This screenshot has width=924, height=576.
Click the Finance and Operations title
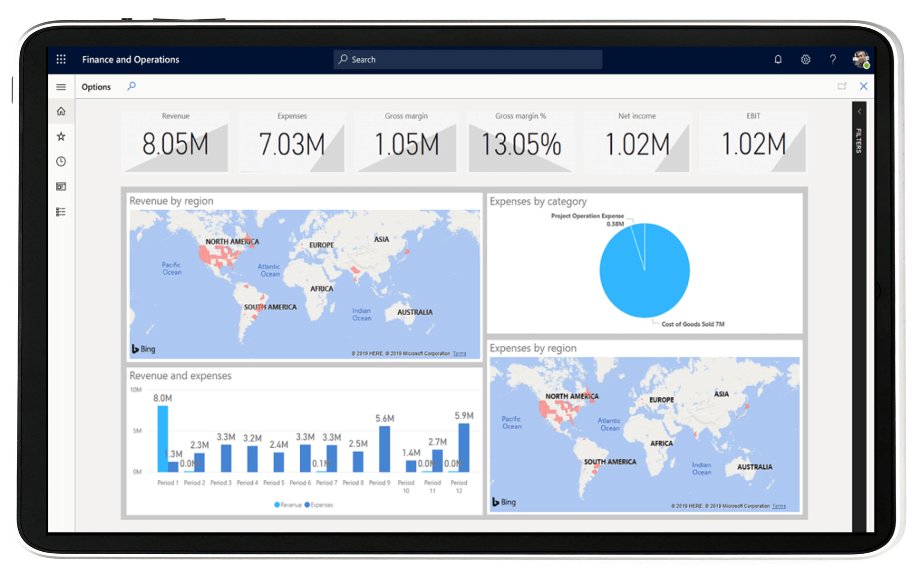tap(130, 60)
